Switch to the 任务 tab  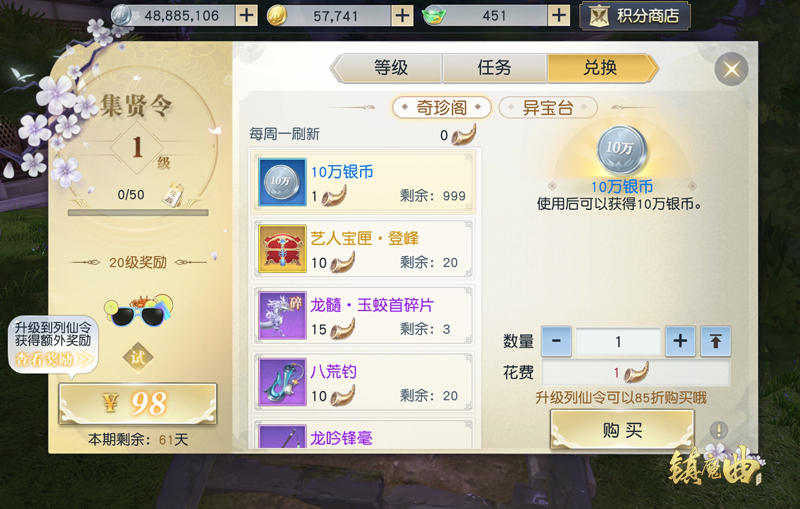tap(494, 68)
